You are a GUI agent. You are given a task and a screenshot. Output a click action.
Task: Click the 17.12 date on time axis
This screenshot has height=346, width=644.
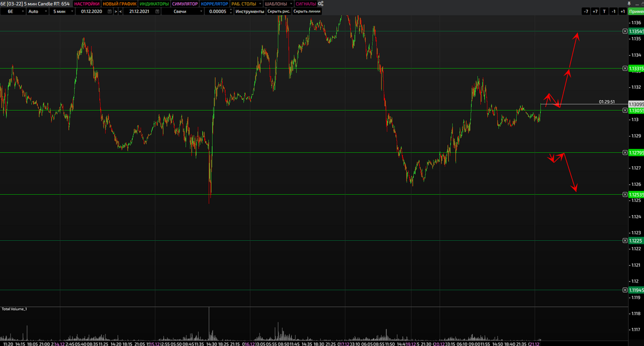click(x=344, y=344)
